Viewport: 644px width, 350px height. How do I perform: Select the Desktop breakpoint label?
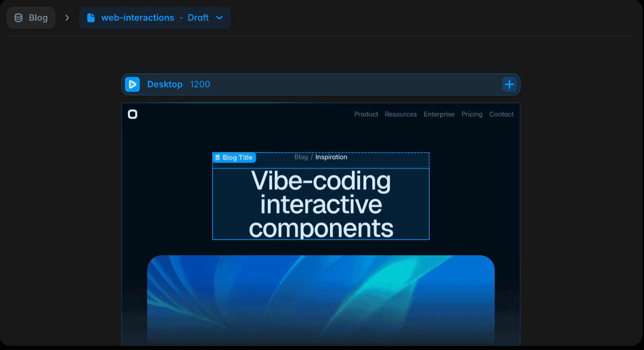165,84
